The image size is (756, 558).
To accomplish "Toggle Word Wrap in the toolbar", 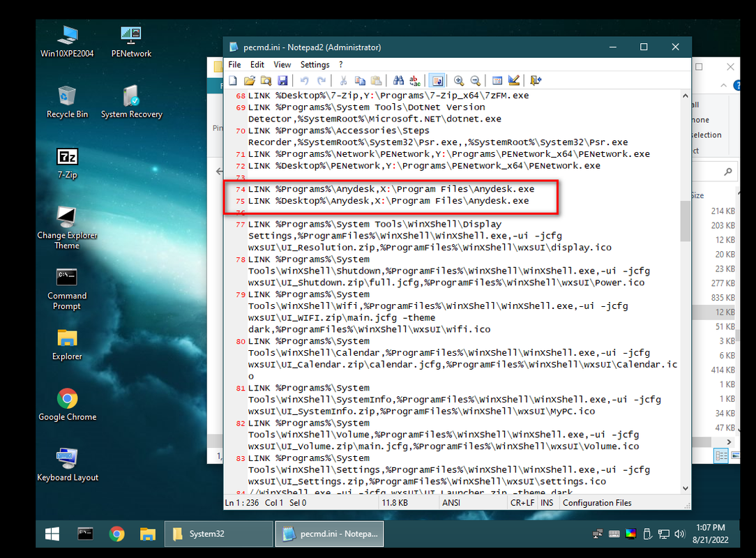I will tap(437, 80).
